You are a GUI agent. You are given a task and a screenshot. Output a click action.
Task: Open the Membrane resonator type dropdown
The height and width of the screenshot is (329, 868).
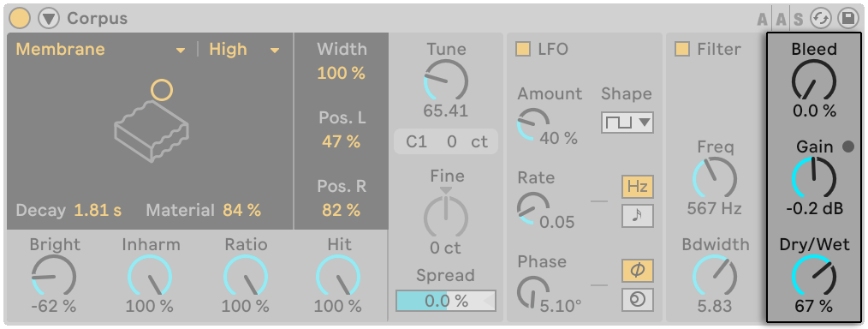101,50
